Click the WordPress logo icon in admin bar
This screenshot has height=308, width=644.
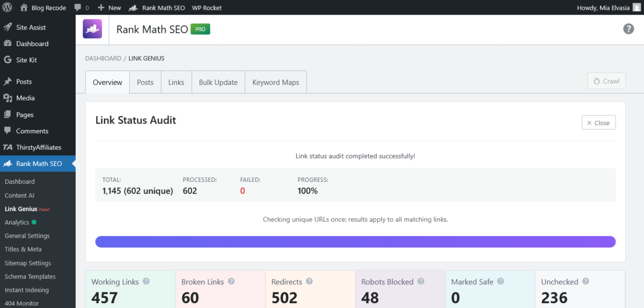pyautogui.click(x=8, y=8)
